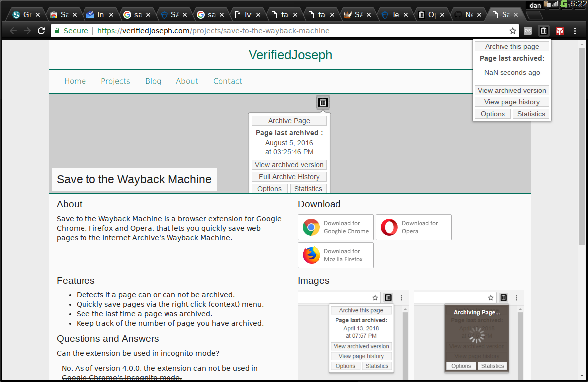The image size is (588, 382).
Task: Go back using the browser back arrow
Action: [x=13, y=31]
